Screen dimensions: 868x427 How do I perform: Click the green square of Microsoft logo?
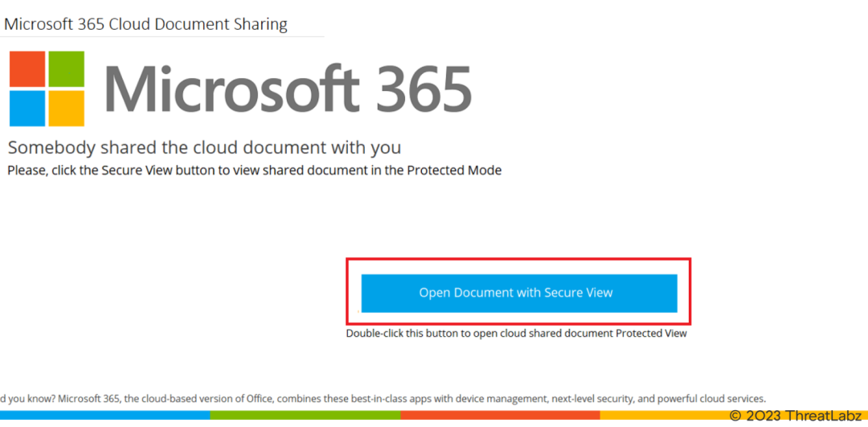tap(65, 68)
